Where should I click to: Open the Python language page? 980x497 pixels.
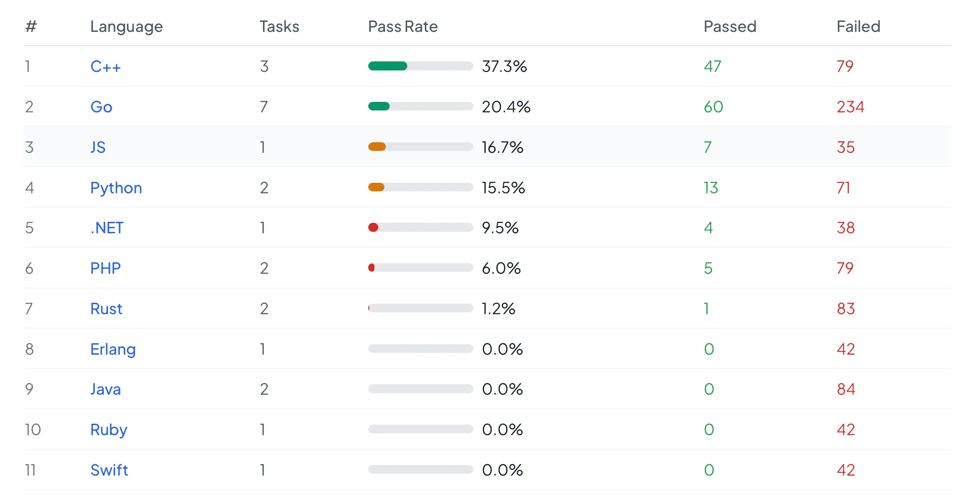116,188
